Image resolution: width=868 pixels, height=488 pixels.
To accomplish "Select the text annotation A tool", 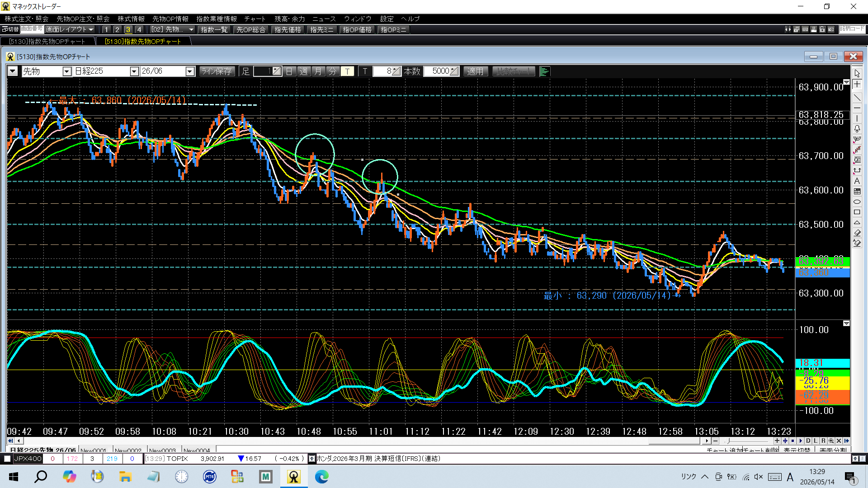I will coord(857,181).
